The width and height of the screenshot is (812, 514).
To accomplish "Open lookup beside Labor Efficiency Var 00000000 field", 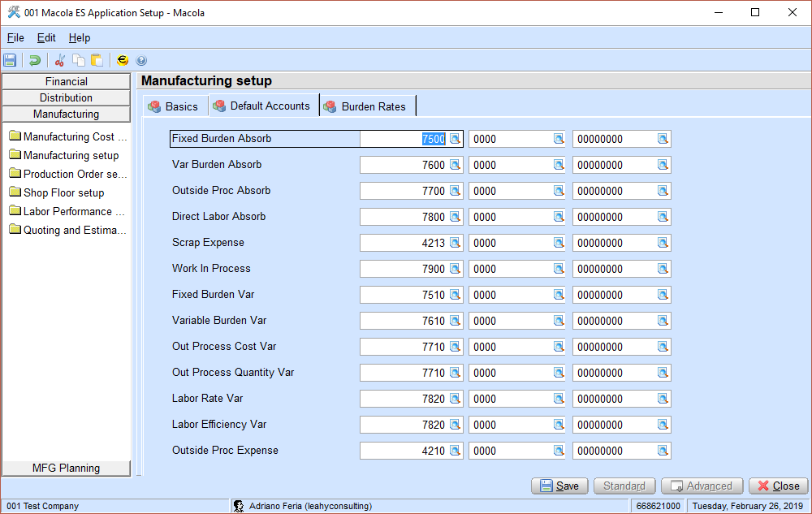I will tap(663, 425).
